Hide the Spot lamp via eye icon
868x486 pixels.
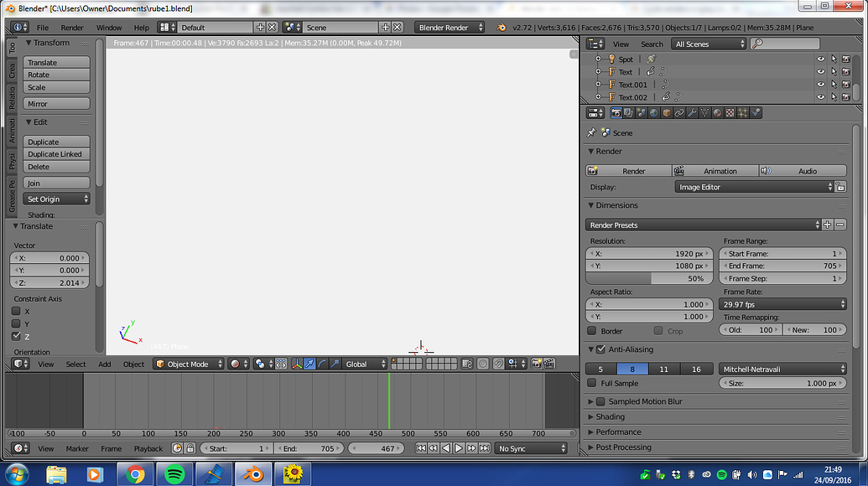tap(820, 59)
